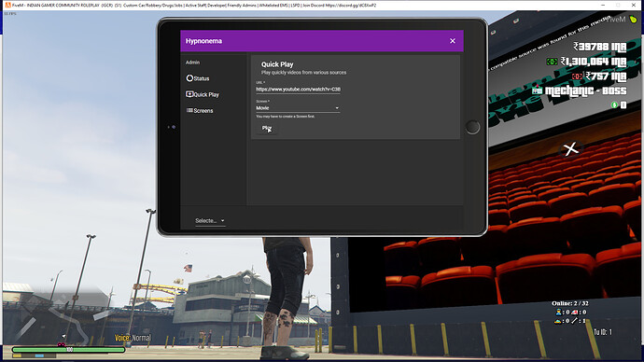Close the Hypnonema panel with X
Image resolution: width=644 pixels, height=362 pixels.
pyautogui.click(x=452, y=41)
